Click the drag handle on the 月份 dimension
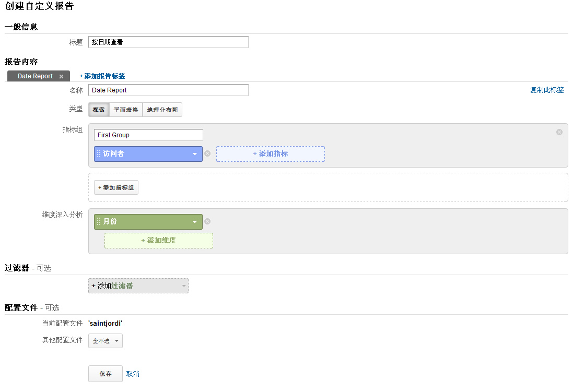 [x=98, y=221]
